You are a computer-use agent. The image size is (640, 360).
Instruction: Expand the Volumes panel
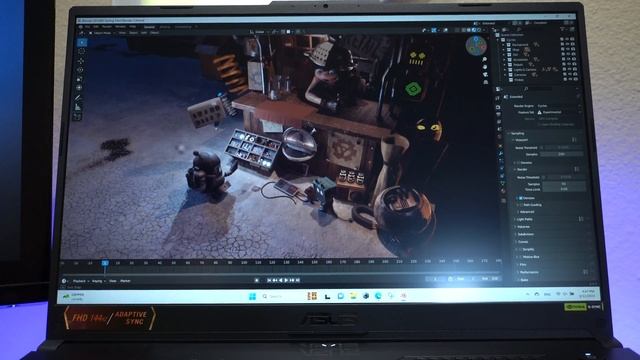pos(515,227)
